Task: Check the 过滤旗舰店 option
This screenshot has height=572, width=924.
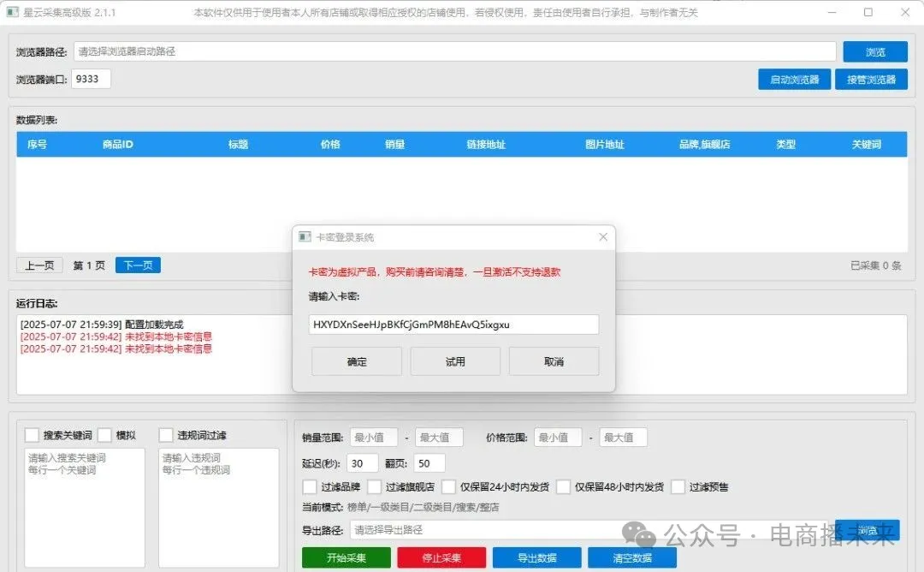Action: click(x=375, y=486)
